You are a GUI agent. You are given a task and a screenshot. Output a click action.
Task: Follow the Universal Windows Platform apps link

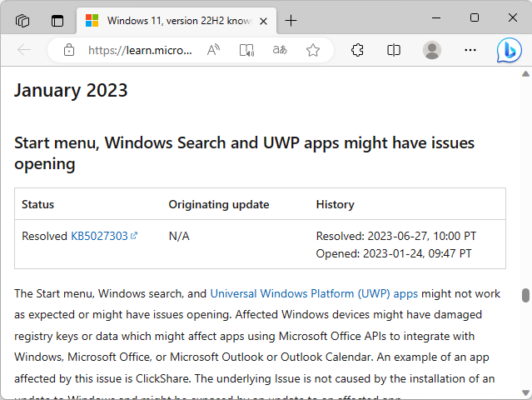(x=314, y=293)
